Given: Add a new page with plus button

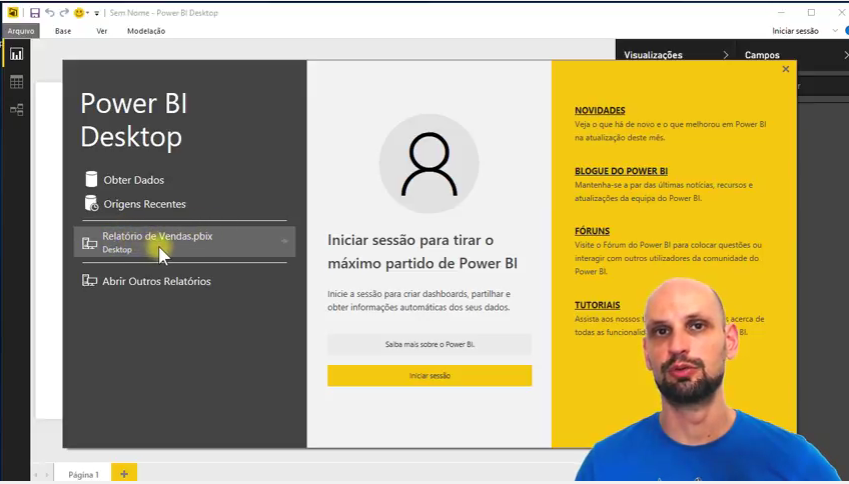Looking at the screenshot, I should click(x=124, y=473).
